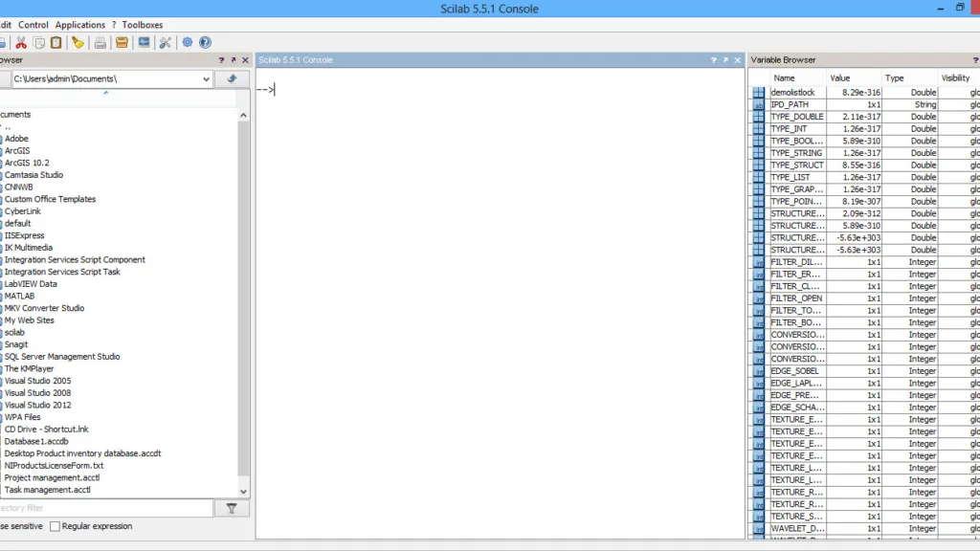Click the up arrow of the file list scrollbar
The width and height of the screenshot is (980, 551).
pos(243,116)
